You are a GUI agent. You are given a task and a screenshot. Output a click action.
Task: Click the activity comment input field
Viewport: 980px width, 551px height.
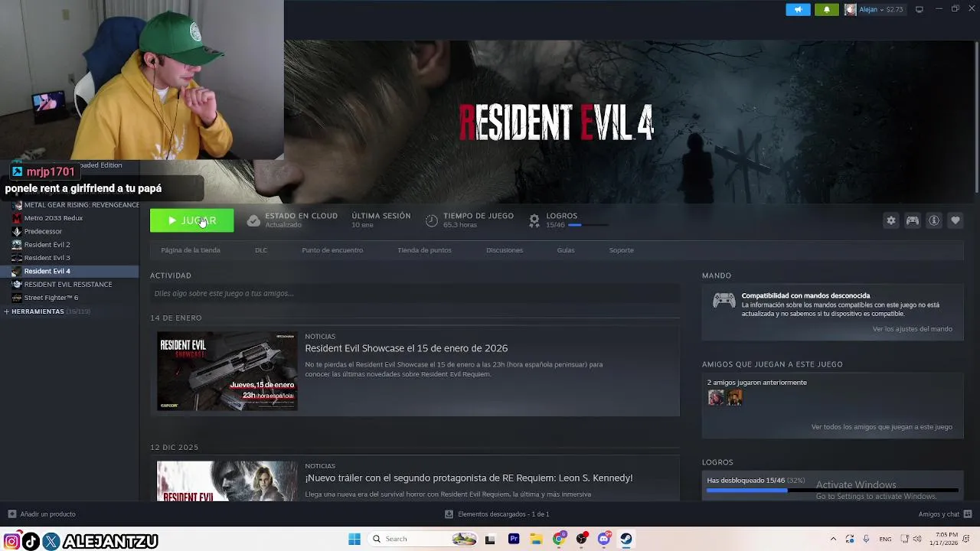[414, 293]
